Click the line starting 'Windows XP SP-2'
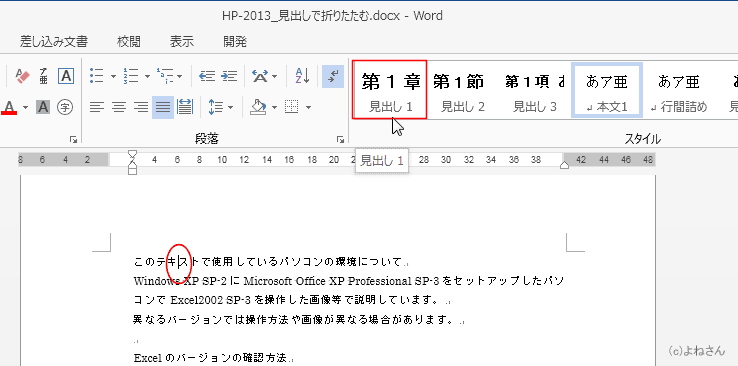 tap(349, 281)
